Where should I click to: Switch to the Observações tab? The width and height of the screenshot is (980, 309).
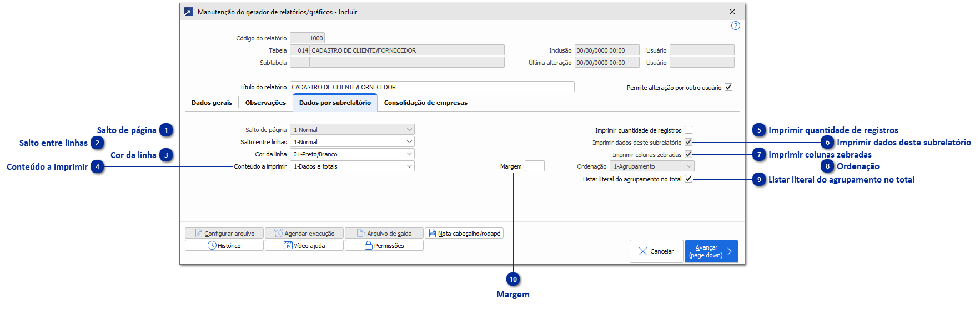pos(265,103)
